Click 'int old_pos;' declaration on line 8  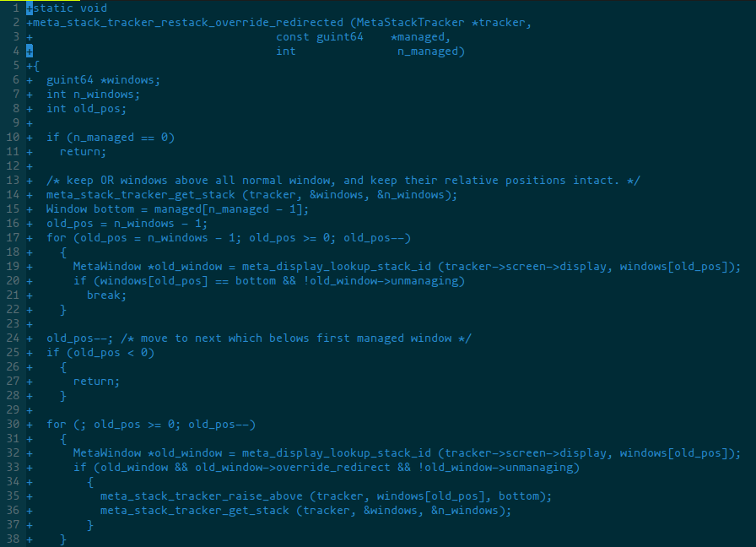(x=86, y=109)
